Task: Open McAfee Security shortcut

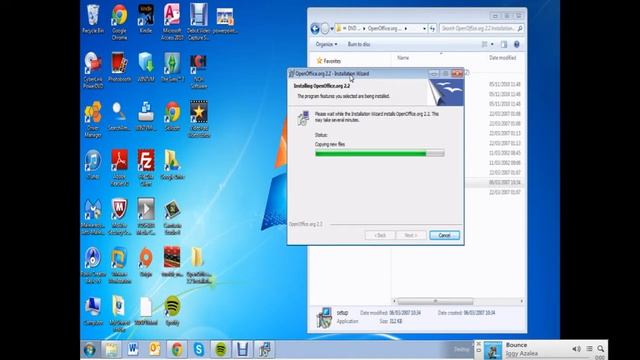Action: coord(119,216)
